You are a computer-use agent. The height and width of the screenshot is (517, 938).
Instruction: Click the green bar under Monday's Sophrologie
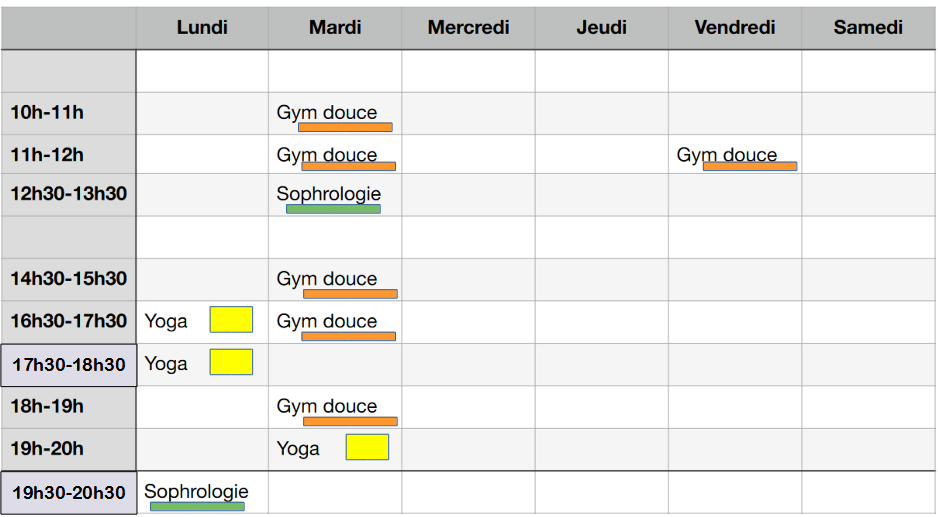[x=197, y=506]
